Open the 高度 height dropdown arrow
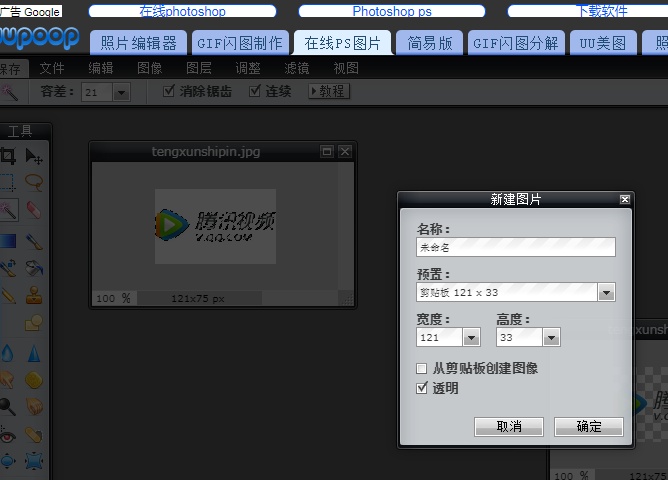 click(x=551, y=338)
